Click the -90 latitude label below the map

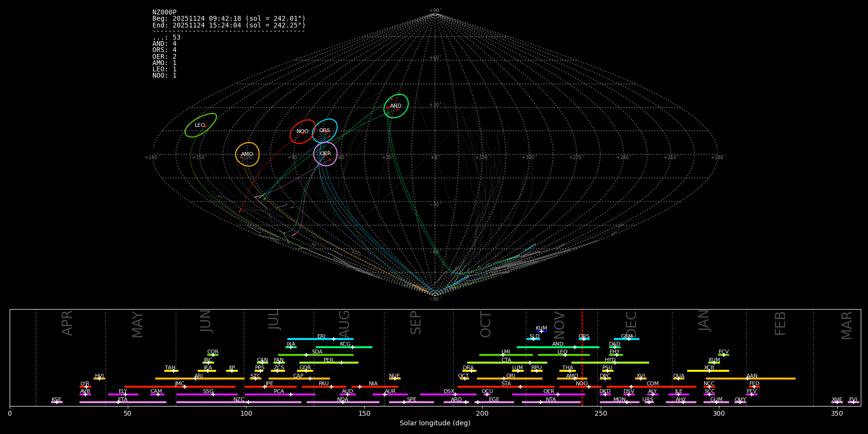[x=434, y=299]
